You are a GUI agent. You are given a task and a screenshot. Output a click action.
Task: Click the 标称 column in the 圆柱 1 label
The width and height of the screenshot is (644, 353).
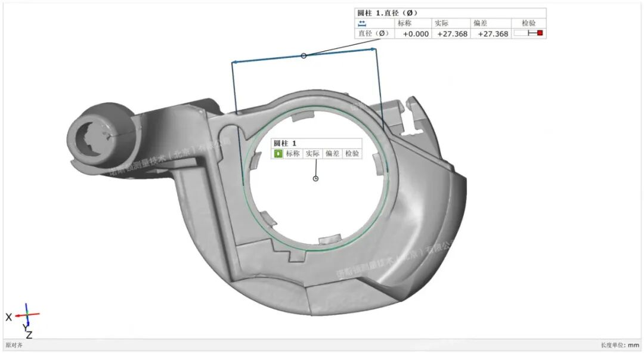(x=293, y=154)
